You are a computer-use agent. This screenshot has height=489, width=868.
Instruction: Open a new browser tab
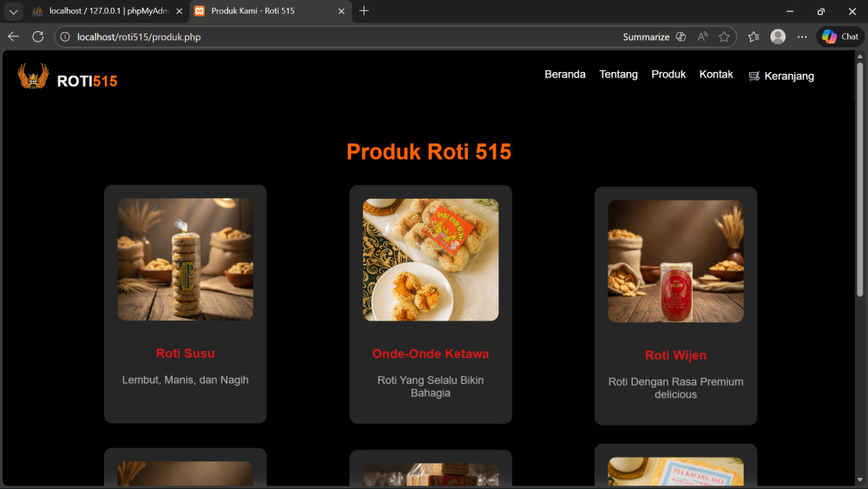[364, 11]
